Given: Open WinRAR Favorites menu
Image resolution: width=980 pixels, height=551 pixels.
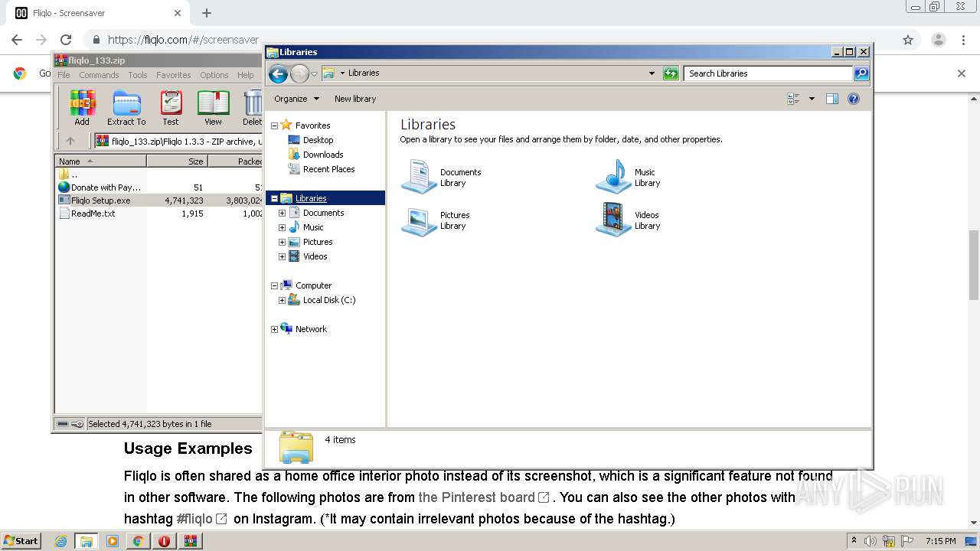Looking at the screenshot, I should point(174,75).
